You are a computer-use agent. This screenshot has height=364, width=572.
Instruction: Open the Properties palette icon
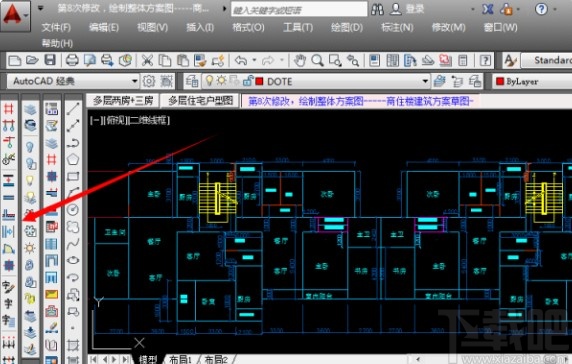pos(375,60)
